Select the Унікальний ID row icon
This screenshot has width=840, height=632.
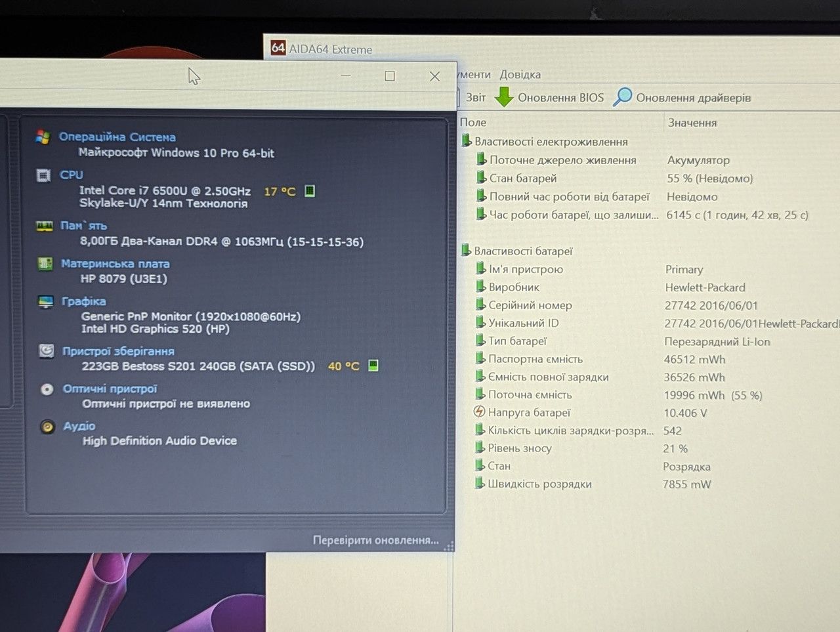[x=480, y=323]
